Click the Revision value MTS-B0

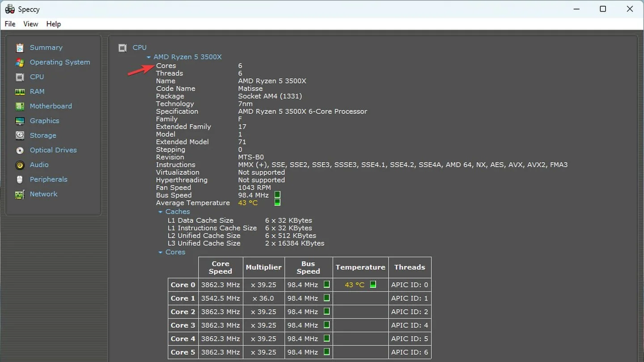point(251,157)
